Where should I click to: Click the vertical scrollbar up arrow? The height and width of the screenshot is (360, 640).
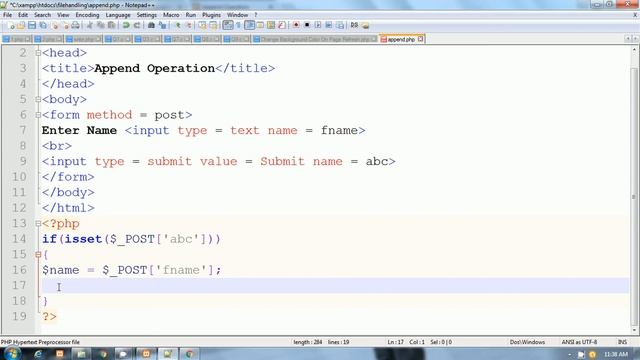coord(635,50)
